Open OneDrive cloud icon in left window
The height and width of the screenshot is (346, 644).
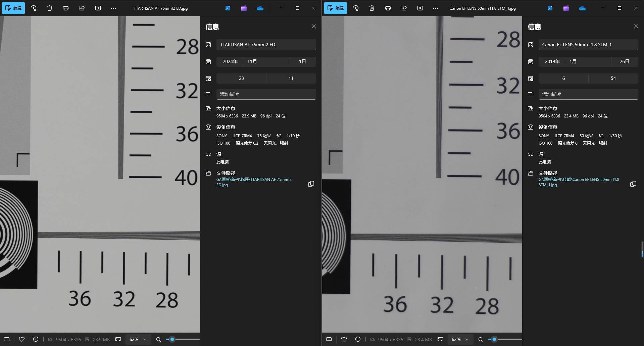point(260,8)
